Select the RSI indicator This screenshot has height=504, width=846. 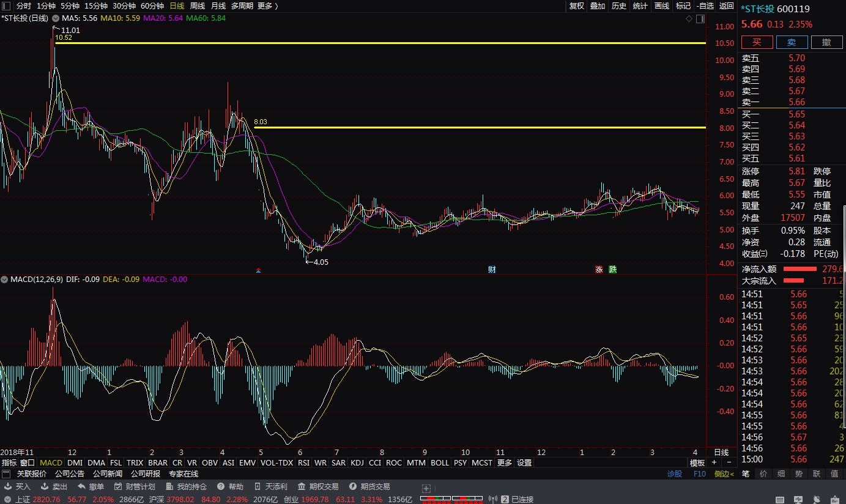pyautogui.click(x=303, y=463)
